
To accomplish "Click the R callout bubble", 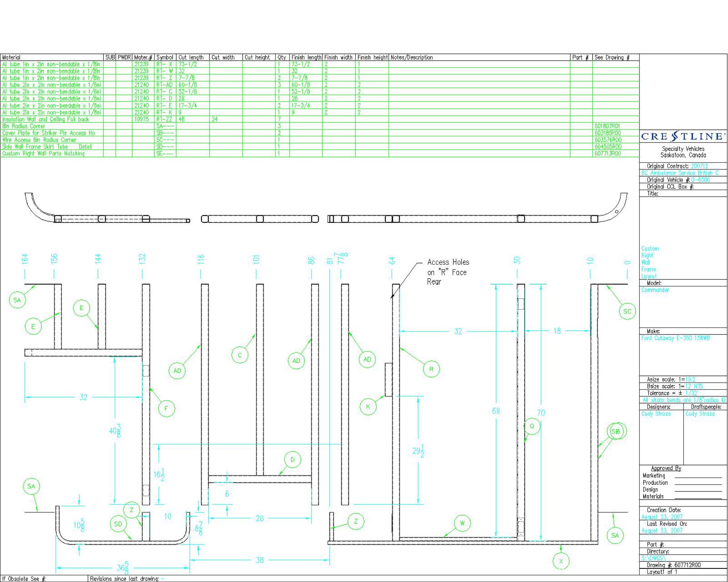I will (x=431, y=369).
